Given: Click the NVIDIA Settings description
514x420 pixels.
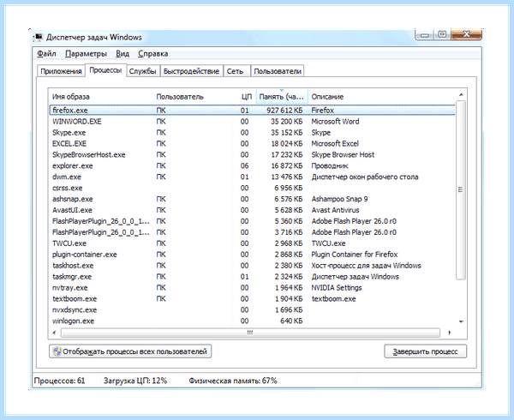Looking at the screenshot, I should [337, 288].
